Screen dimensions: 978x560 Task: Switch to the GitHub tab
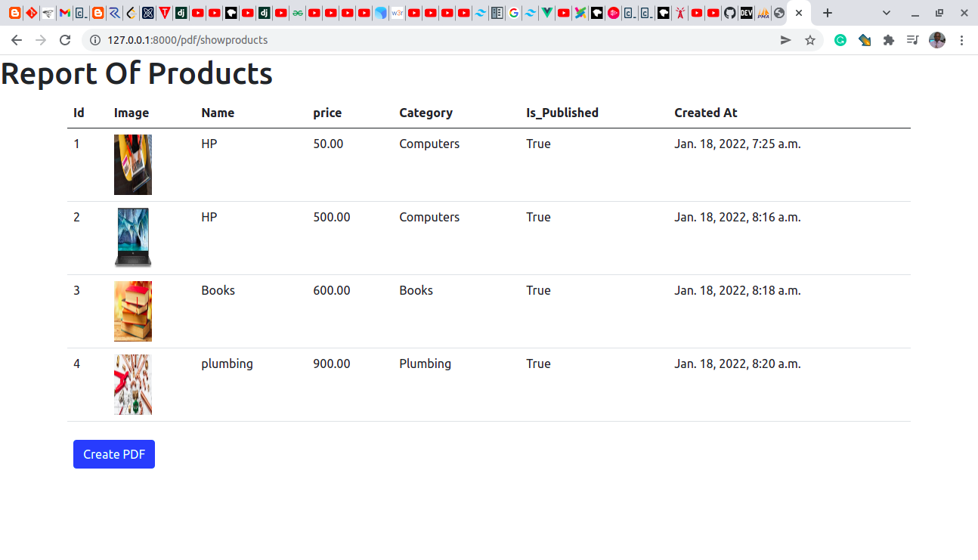pyautogui.click(x=731, y=13)
